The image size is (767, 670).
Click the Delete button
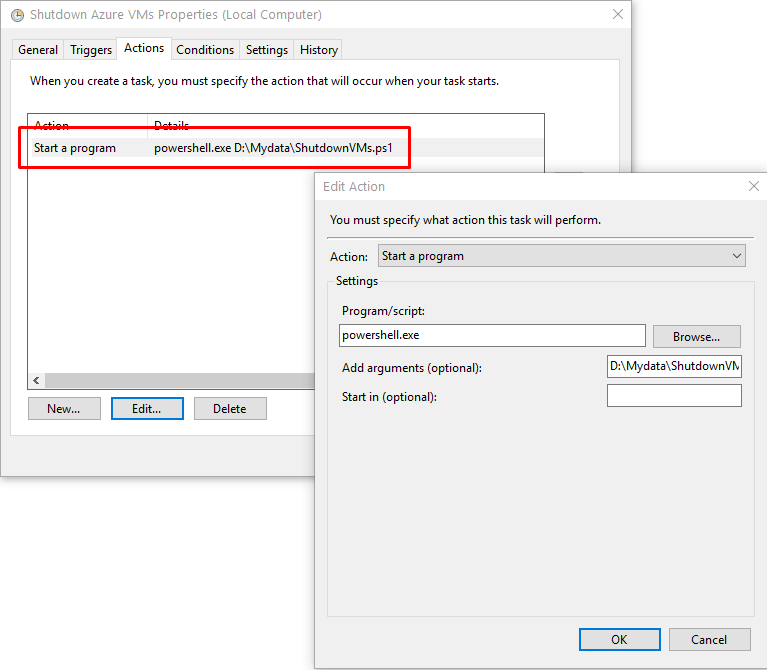[230, 408]
